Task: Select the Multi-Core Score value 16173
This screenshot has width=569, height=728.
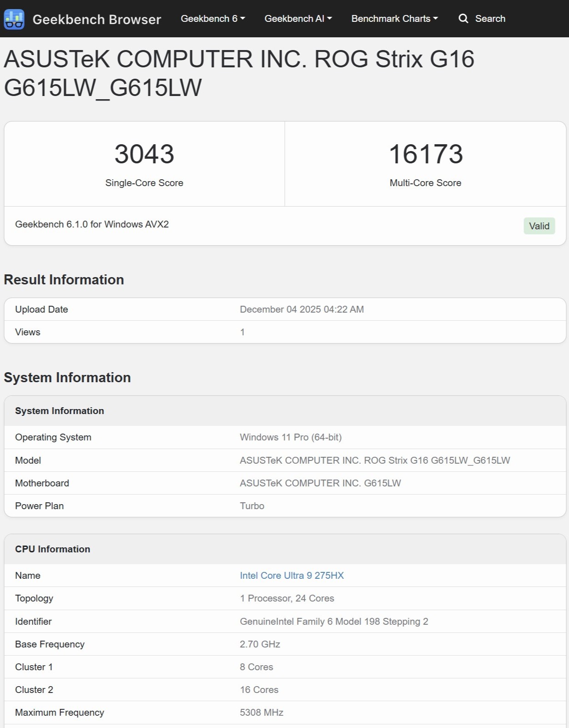Action: pos(426,154)
